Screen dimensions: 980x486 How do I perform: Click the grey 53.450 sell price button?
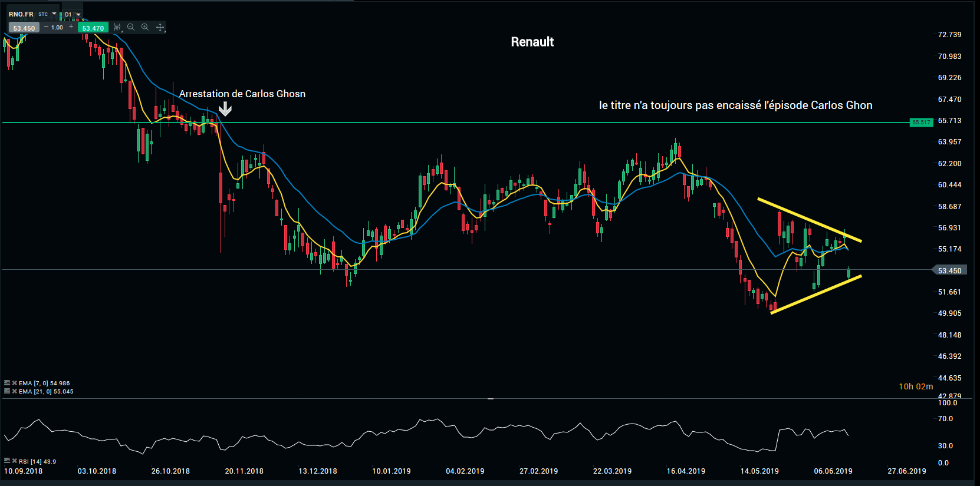24,28
